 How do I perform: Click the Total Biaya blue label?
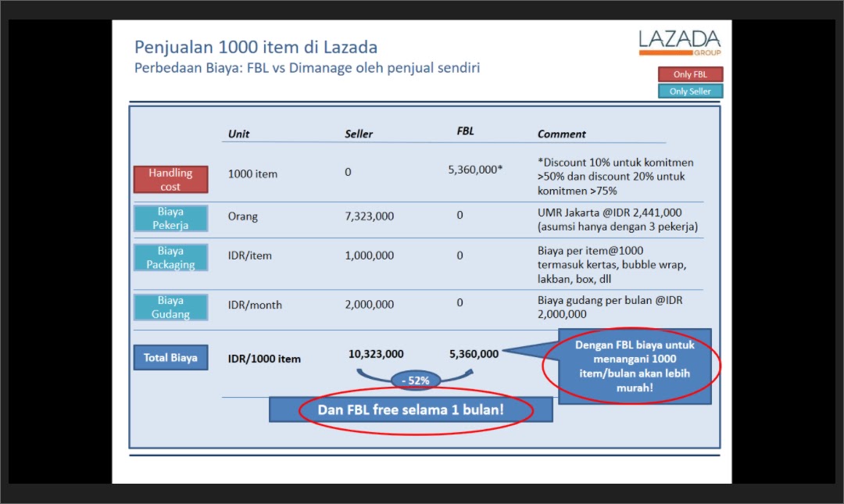[170, 358]
